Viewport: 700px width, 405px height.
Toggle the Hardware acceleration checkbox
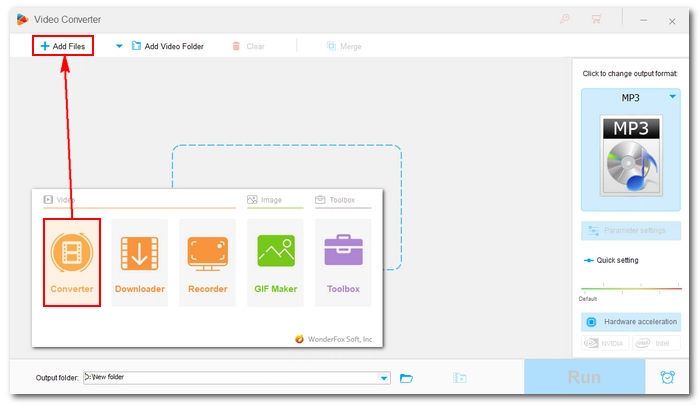(x=591, y=322)
